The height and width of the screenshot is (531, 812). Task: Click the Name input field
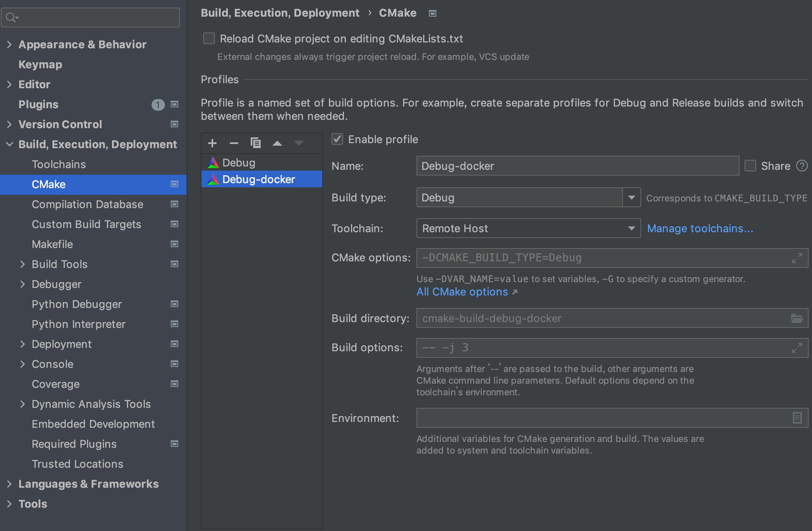click(x=578, y=166)
